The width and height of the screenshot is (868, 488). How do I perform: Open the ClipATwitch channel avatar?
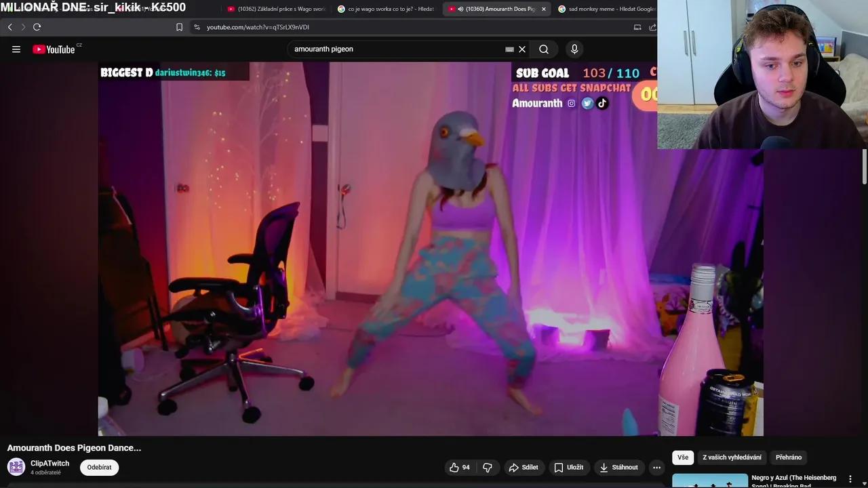16,467
